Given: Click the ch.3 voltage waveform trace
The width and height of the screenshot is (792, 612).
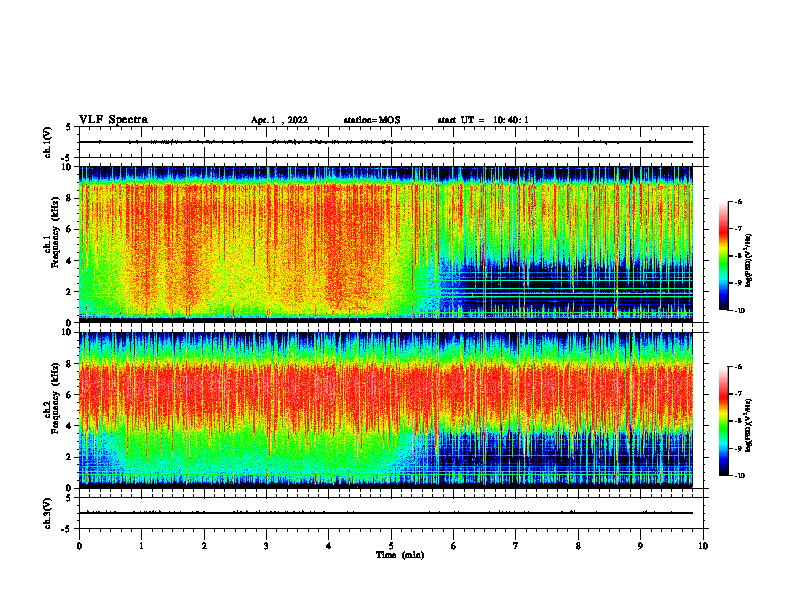Looking at the screenshot, I should pos(386,513).
